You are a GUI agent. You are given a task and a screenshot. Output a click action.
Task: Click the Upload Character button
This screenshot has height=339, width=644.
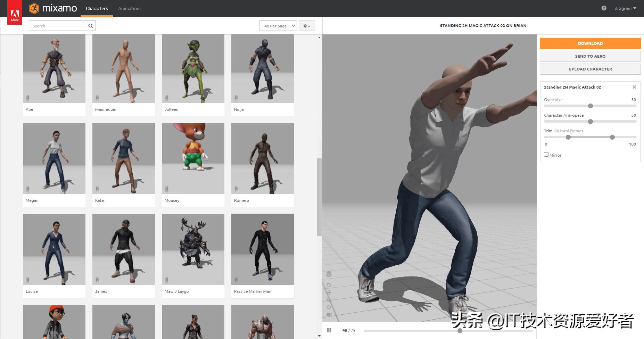[590, 69]
